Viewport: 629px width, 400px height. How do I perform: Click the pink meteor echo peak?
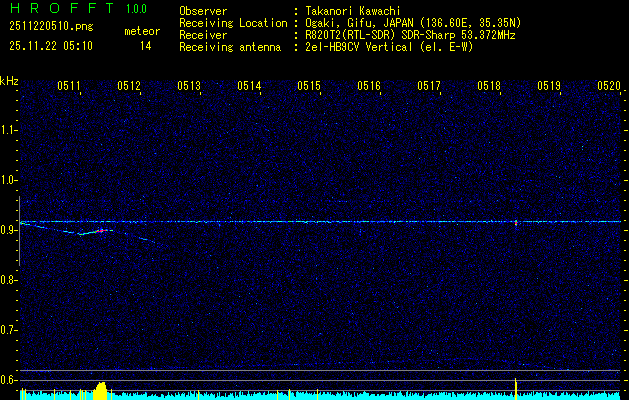[102, 231]
